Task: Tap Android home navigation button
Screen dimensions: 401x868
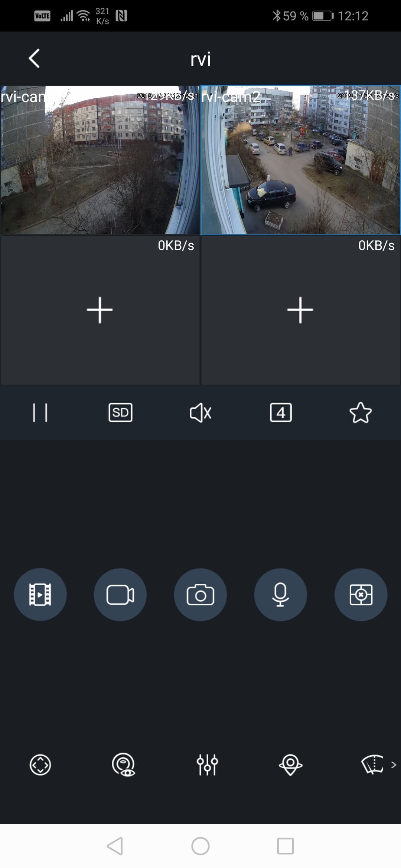Action: point(200,846)
